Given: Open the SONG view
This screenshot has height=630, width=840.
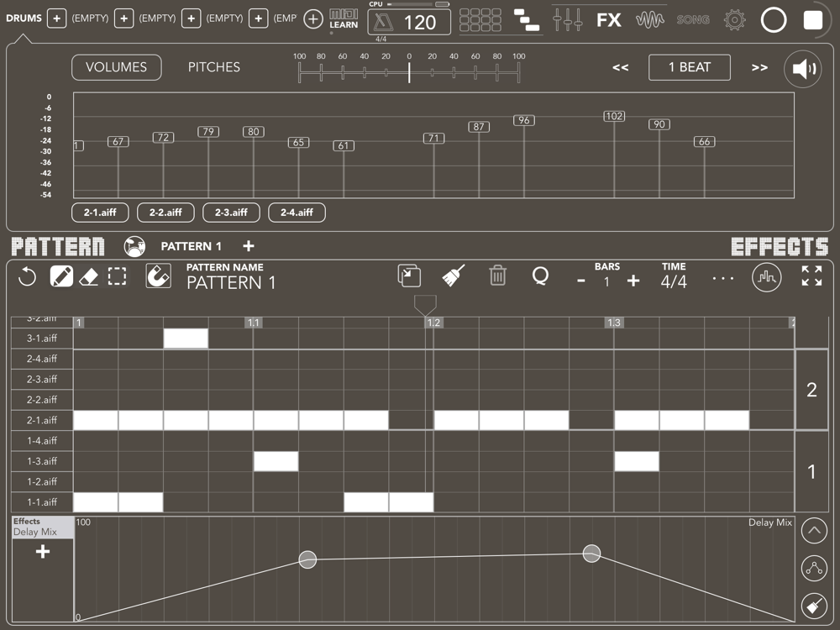Looking at the screenshot, I should pyautogui.click(x=693, y=20).
